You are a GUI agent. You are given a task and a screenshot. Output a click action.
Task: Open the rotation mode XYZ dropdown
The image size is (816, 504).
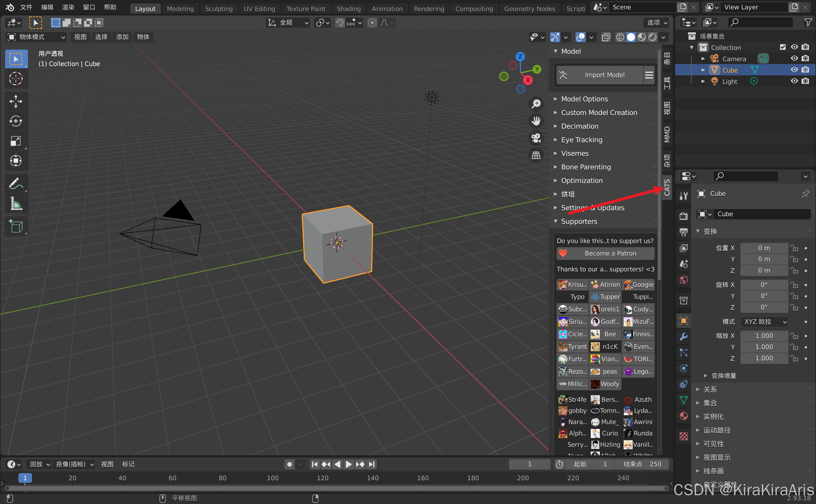(x=764, y=322)
